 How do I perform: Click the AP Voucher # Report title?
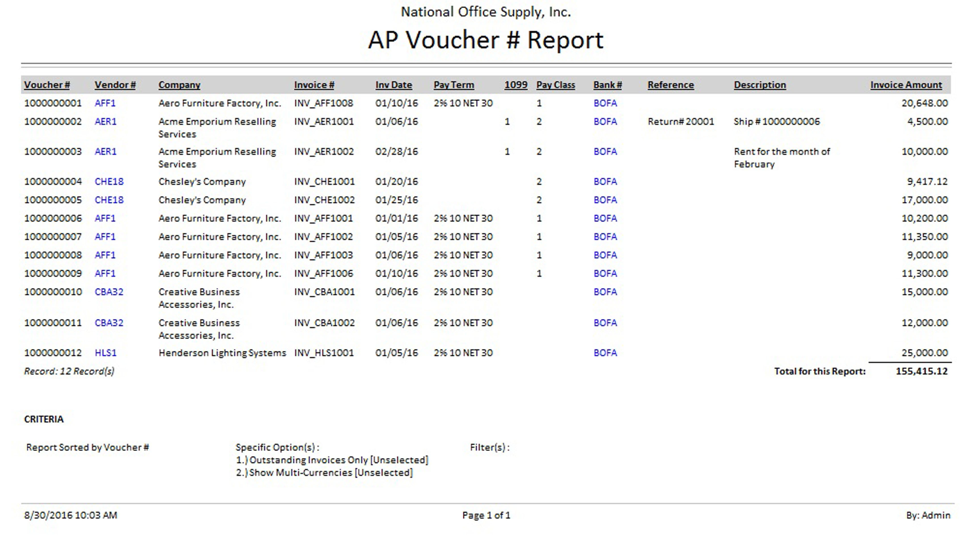click(x=485, y=40)
